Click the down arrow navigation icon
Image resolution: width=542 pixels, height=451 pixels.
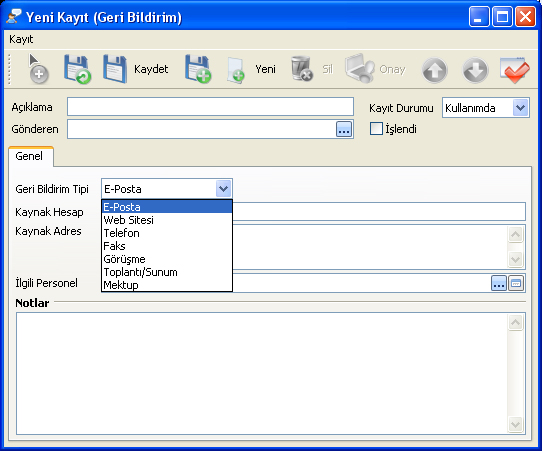pos(475,71)
